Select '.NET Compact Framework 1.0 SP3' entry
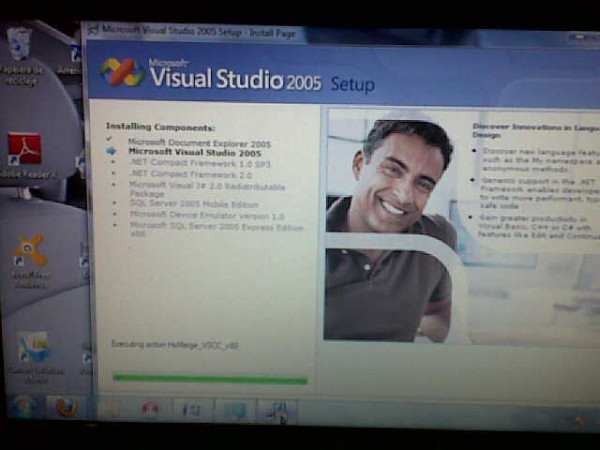600x450 pixels. tap(200, 163)
